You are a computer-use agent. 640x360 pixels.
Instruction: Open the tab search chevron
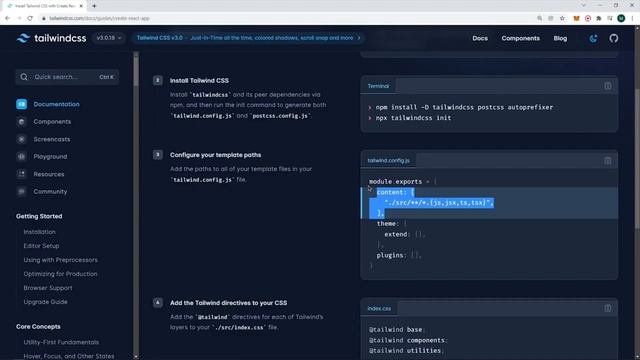[x=583, y=5]
